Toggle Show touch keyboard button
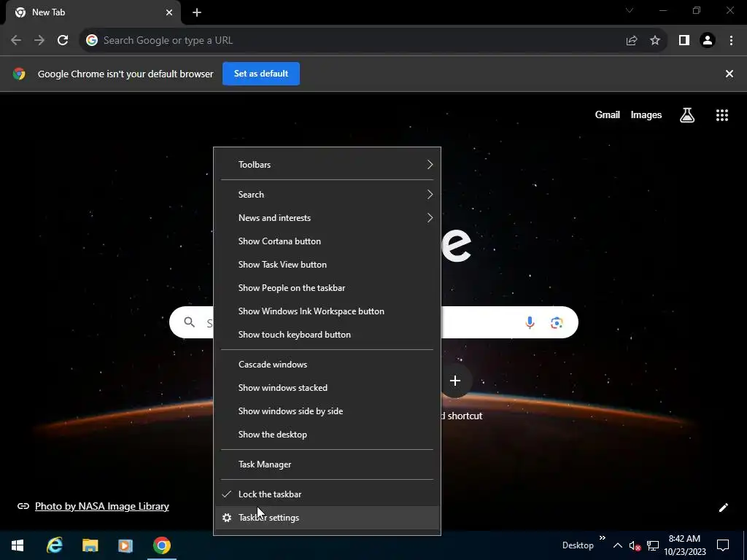 coord(327,335)
